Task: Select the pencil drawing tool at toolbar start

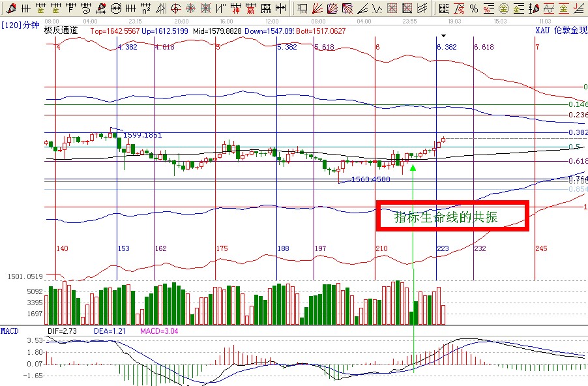Action: (10, 8)
